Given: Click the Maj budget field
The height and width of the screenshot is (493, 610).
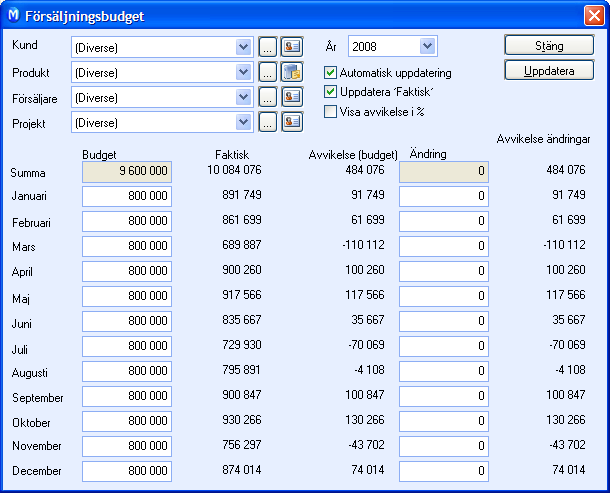Looking at the screenshot, I should [127, 296].
